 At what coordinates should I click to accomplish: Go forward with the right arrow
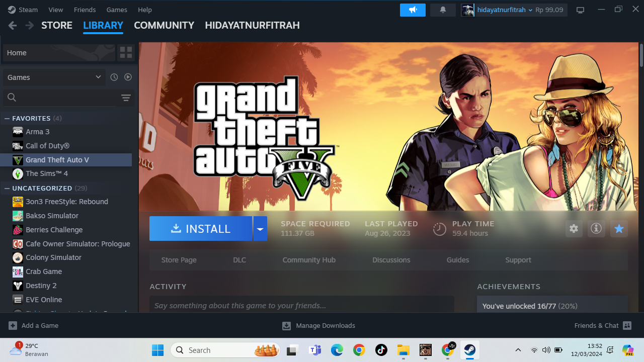[30, 25]
